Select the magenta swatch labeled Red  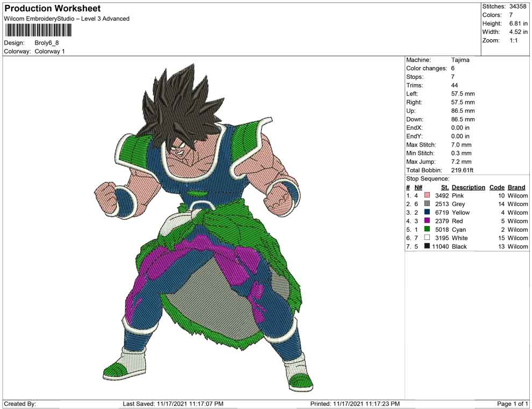[427, 221]
